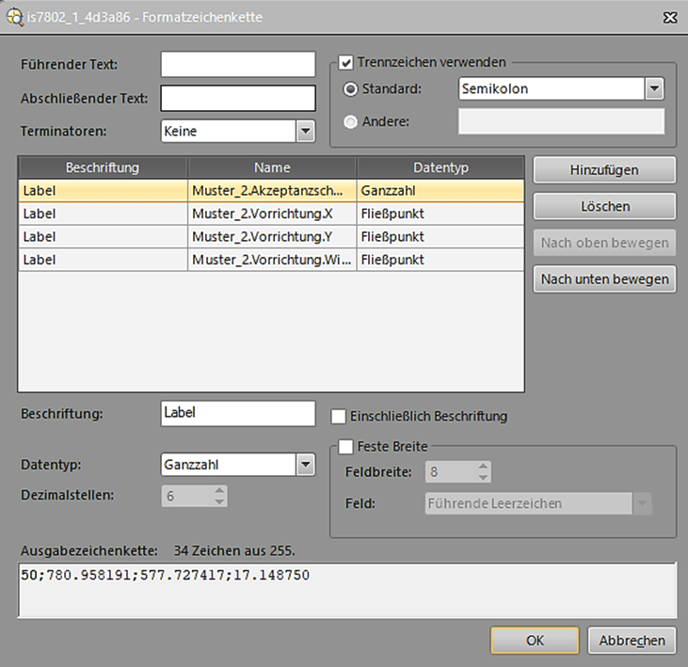The image size is (688, 667).
Task: Click the Beschriftung column header
Action: point(102,167)
